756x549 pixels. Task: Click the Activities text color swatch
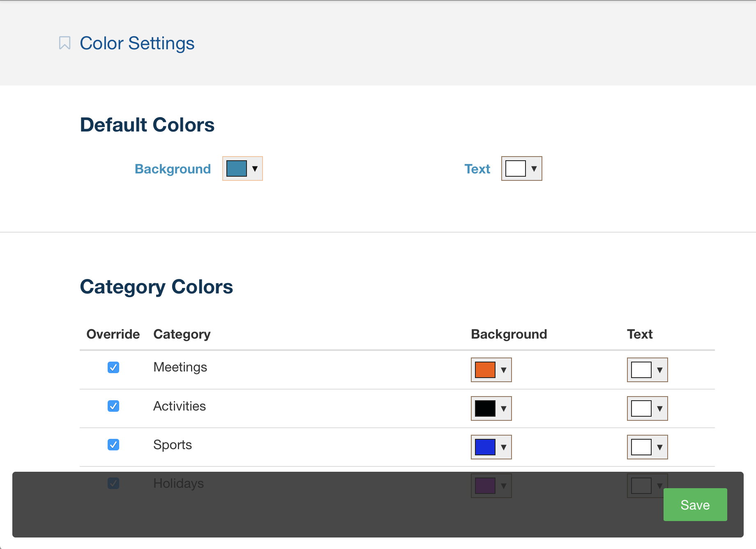tap(641, 408)
